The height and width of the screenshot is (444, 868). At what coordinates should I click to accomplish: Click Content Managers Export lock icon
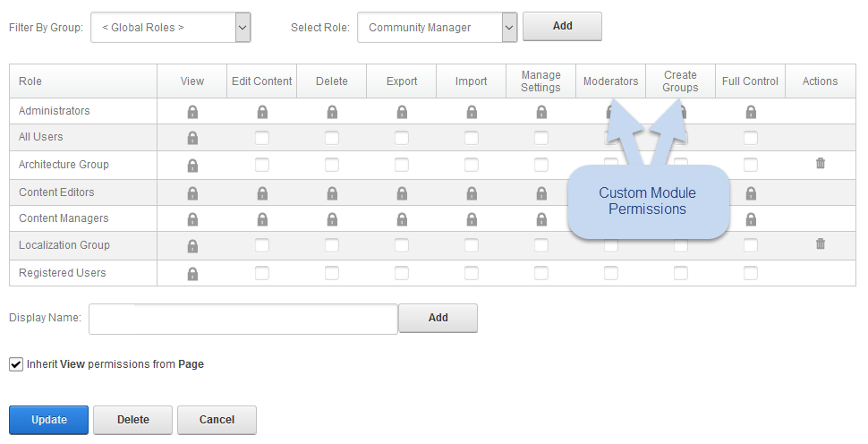402,219
